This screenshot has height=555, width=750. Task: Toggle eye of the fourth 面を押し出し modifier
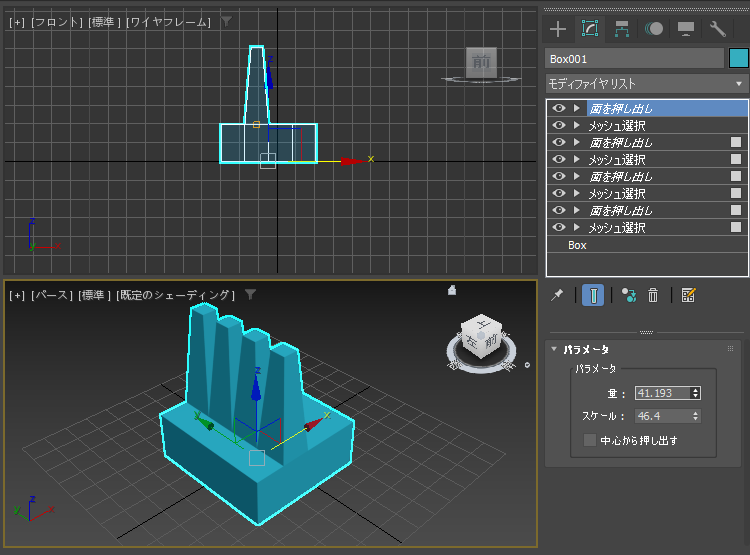click(559, 210)
